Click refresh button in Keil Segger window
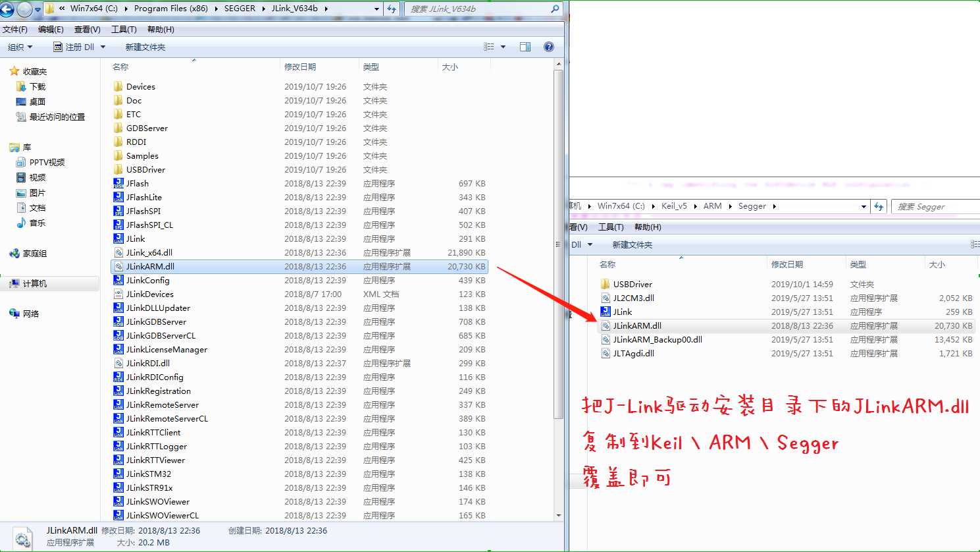980x552 pixels. point(879,206)
